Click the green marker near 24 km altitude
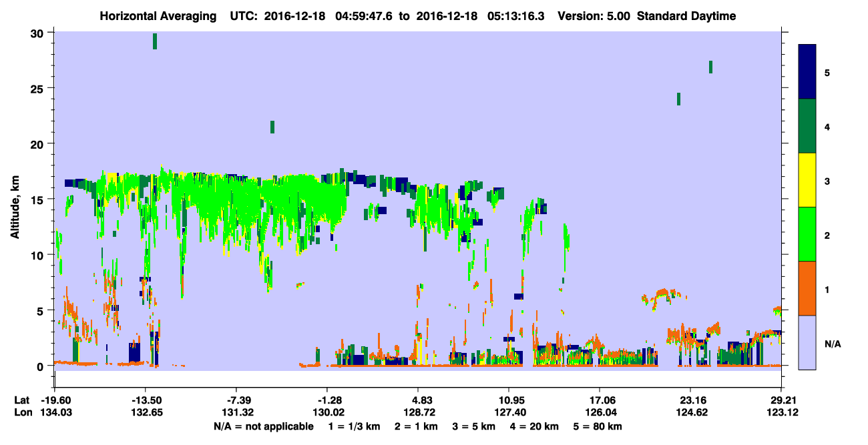 tap(678, 99)
